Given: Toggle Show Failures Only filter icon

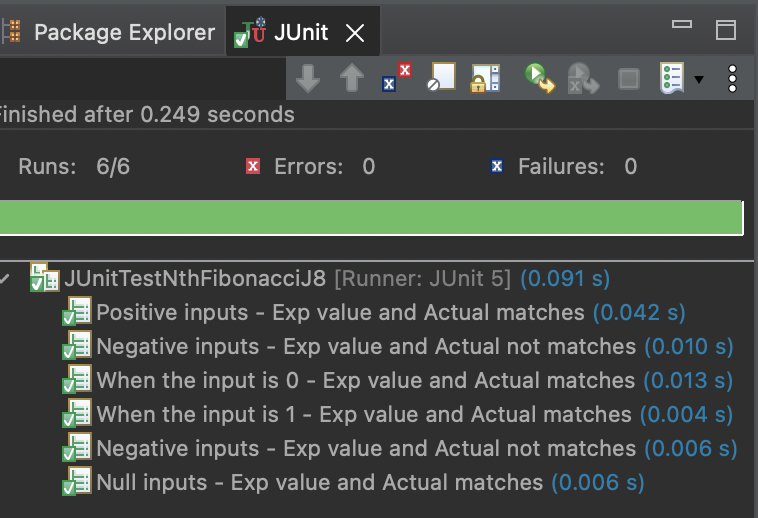Looking at the screenshot, I should 397,78.
